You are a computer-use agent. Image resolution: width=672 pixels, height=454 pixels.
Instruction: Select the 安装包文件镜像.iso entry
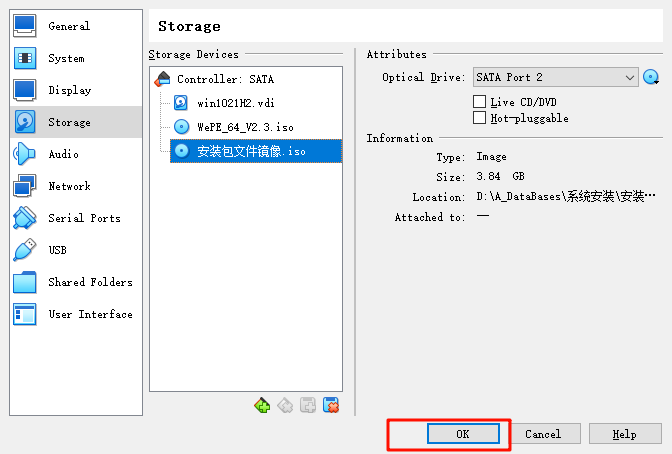[256, 151]
